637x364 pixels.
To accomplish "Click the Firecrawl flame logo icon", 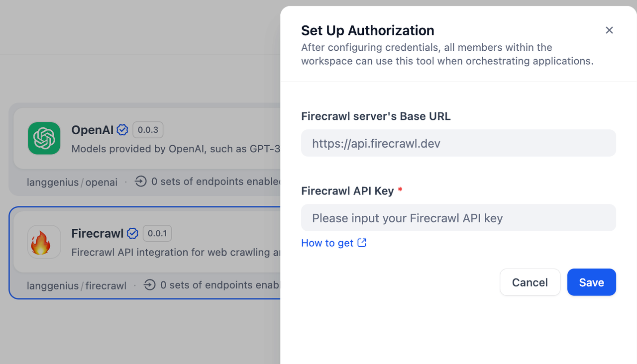I will tap(44, 242).
